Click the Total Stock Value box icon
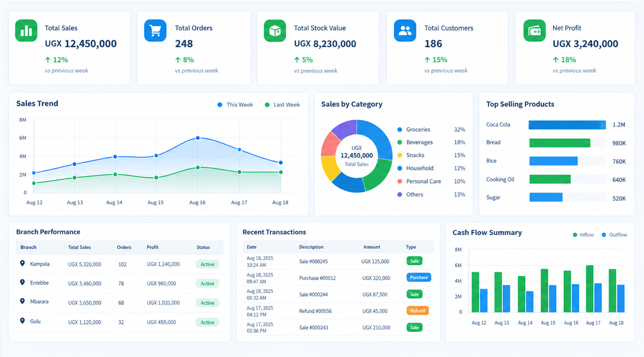 tap(275, 31)
